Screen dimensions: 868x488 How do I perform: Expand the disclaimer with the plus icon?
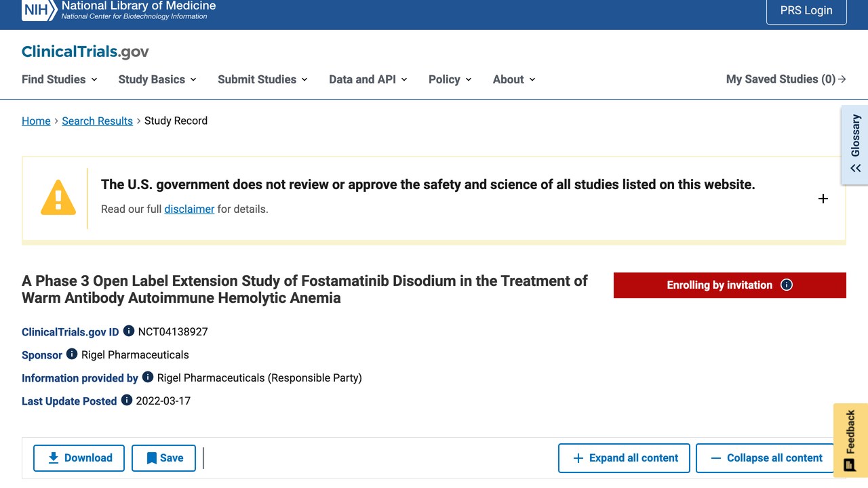823,199
